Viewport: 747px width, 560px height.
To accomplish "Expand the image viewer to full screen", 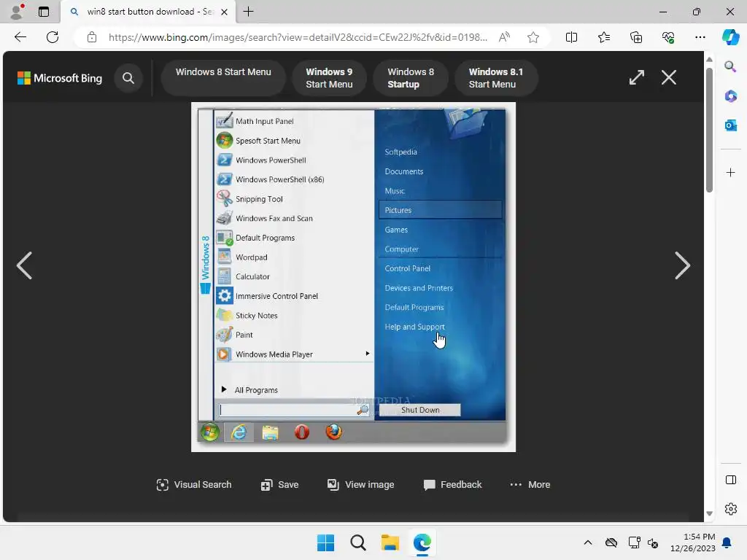I will pyautogui.click(x=636, y=77).
